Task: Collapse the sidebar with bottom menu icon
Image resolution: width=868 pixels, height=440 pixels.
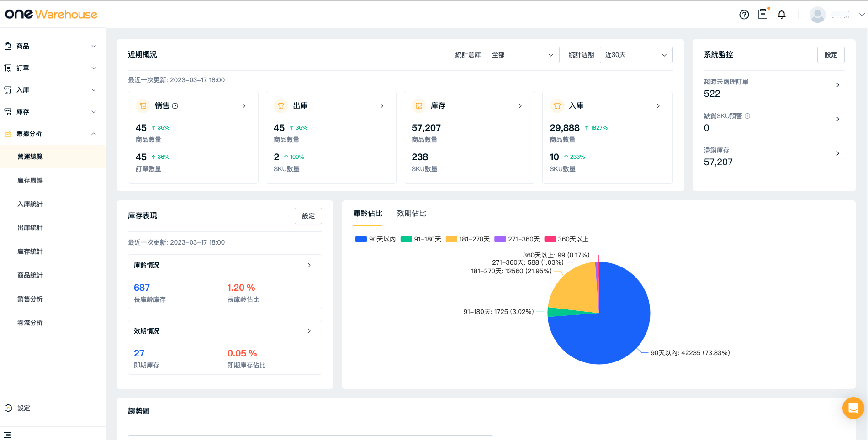Action: [x=7, y=435]
